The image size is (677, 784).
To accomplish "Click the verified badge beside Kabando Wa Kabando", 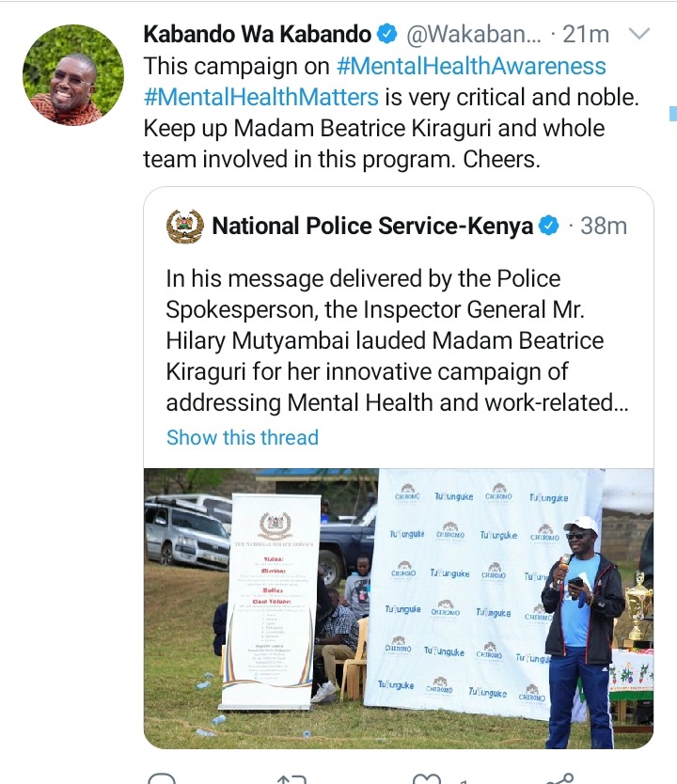I will [x=386, y=34].
